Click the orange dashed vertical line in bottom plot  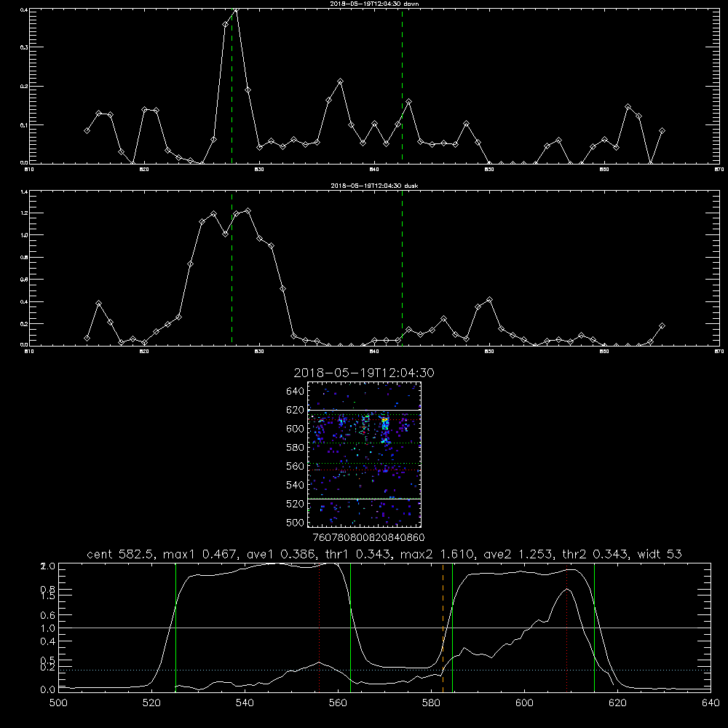[443, 628]
